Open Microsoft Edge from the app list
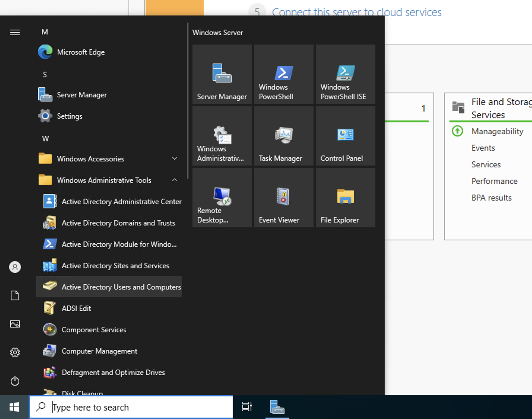532x419 pixels. click(x=109, y=52)
